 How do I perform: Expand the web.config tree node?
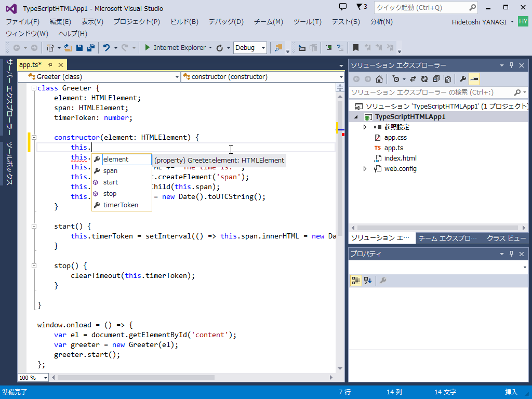pos(365,168)
